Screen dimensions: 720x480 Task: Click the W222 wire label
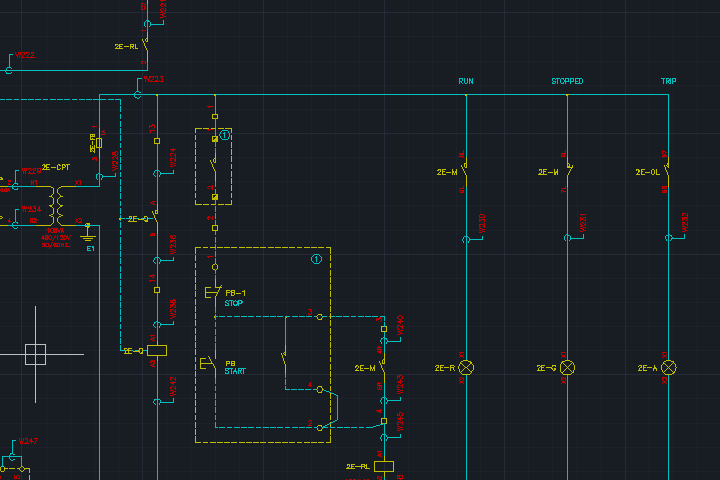pyautogui.click(x=24, y=55)
